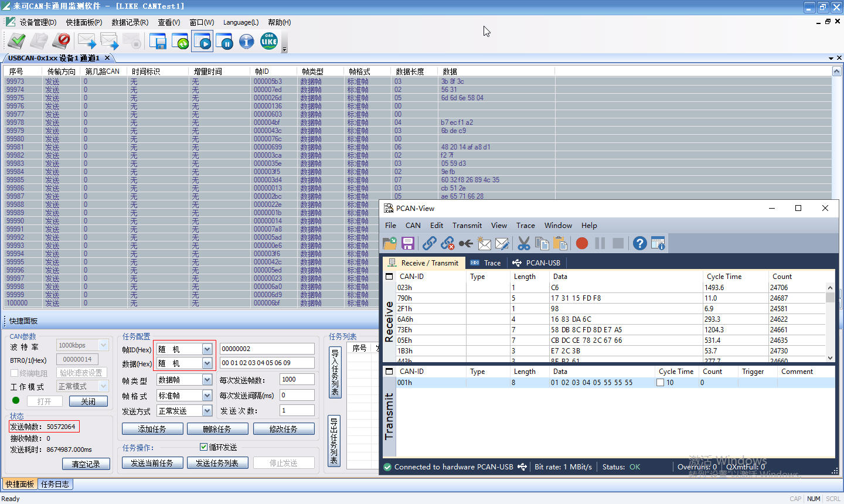This screenshot has width=844, height=504.
Task: Switch to the Trace tab in PCAN-View
Action: pos(486,263)
